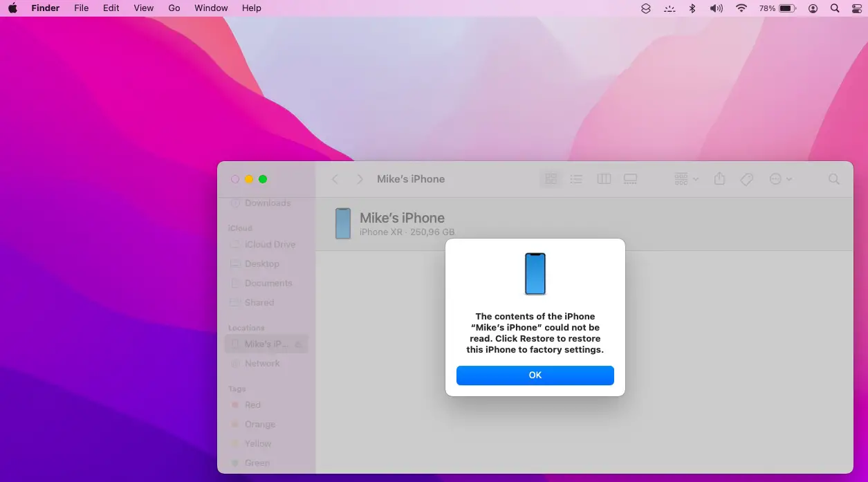Select iCloud Drive in sidebar
Screen dimensions: 868x482
[269, 244]
